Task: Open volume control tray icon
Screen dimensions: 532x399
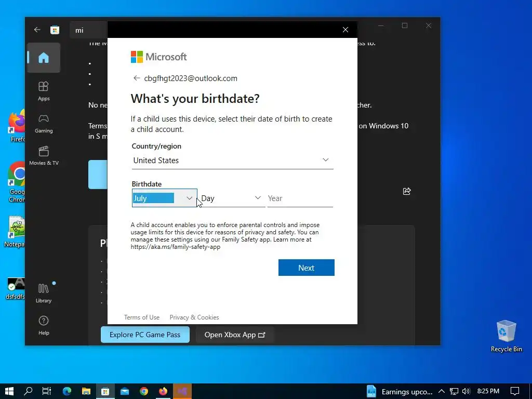Action: [466, 392]
